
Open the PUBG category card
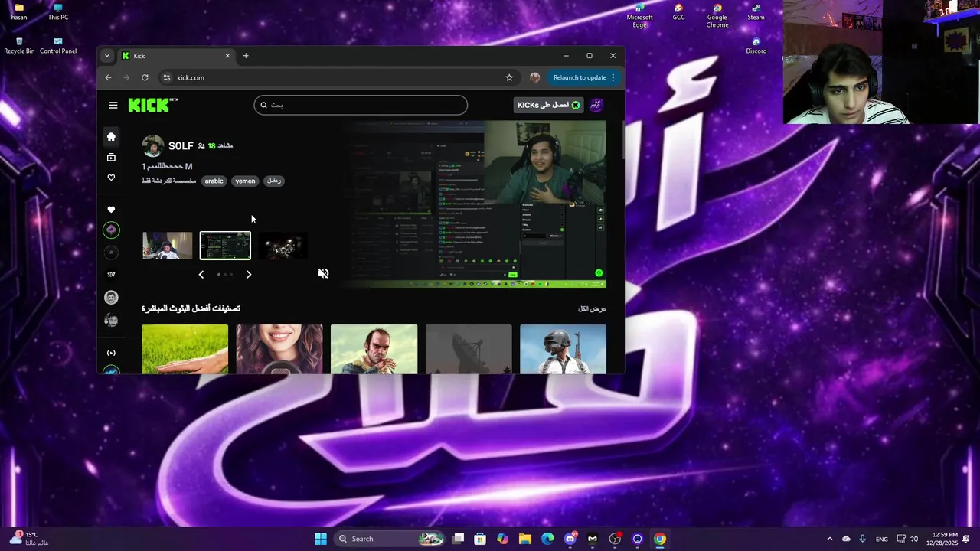563,349
